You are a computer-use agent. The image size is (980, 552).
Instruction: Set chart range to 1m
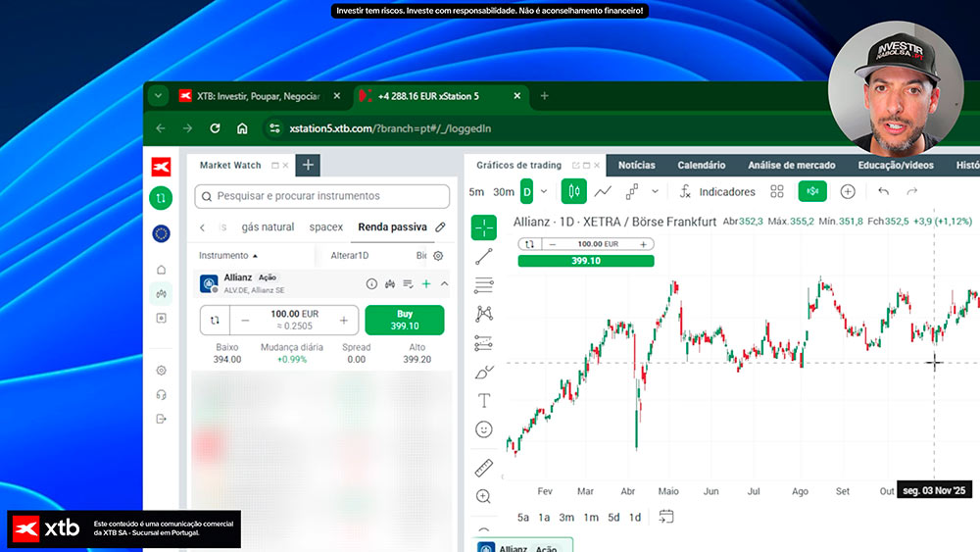point(591,517)
